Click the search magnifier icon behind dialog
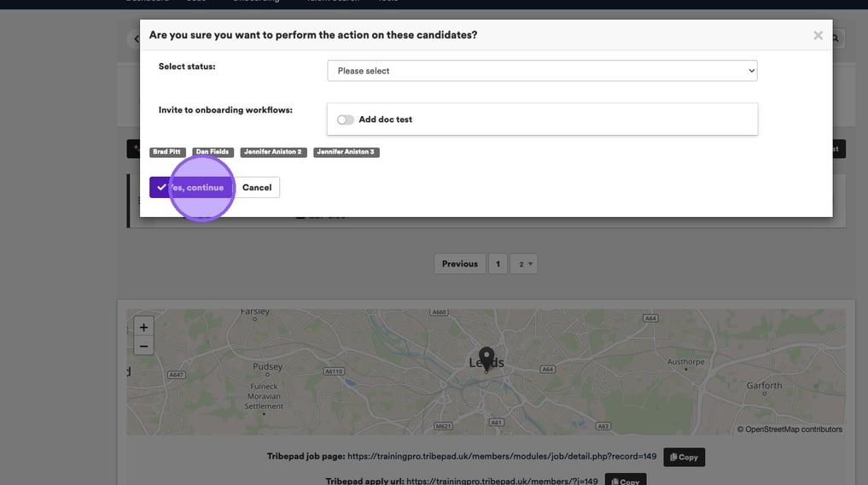868x485 pixels. [x=836, y=38]
